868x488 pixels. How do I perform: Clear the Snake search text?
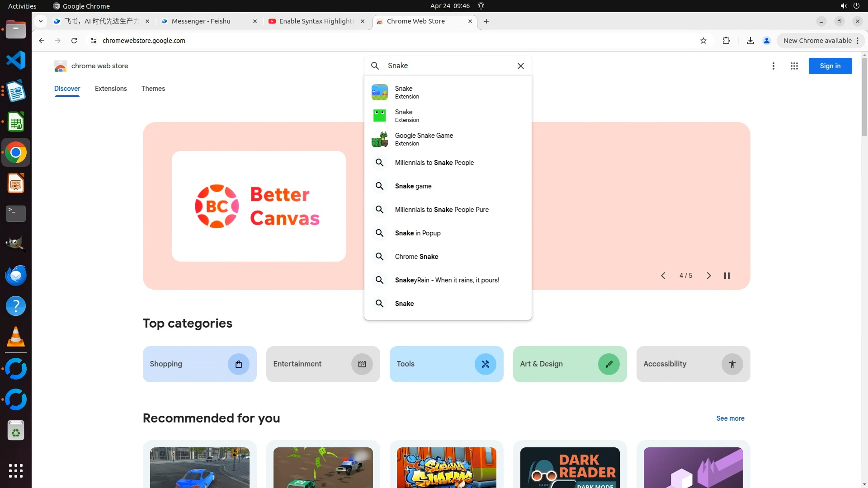tap(520, 66)
